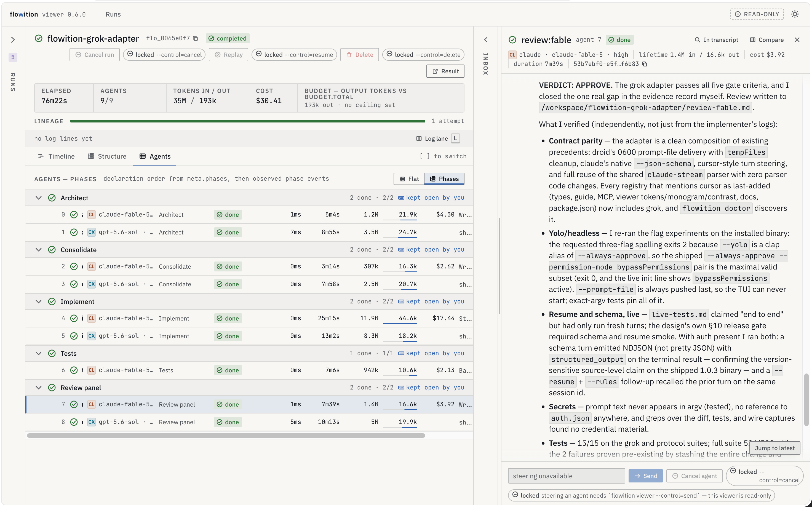
Task: Expand the runs sidebar chevron
Action: 13,39
